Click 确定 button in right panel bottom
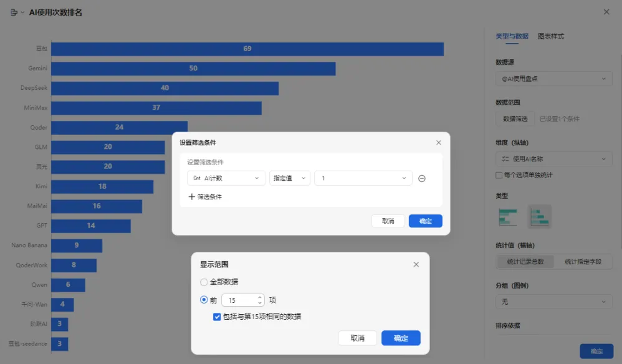The height and width of the screenshot is (364, 622). click(596, 351)
